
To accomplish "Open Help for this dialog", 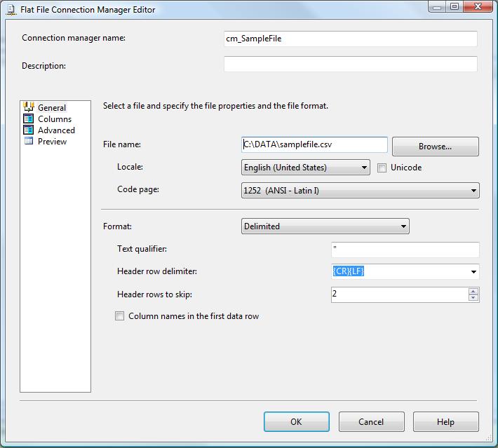I will tap(445, 421).
